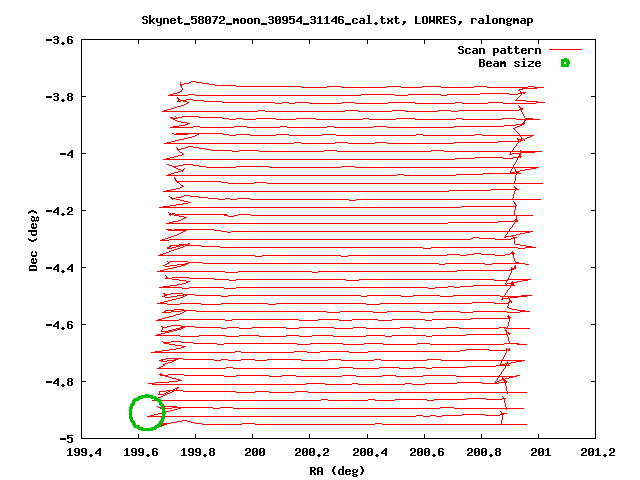Click the -5 Dec tick label

pyautogui.click(x=67, y=439)
